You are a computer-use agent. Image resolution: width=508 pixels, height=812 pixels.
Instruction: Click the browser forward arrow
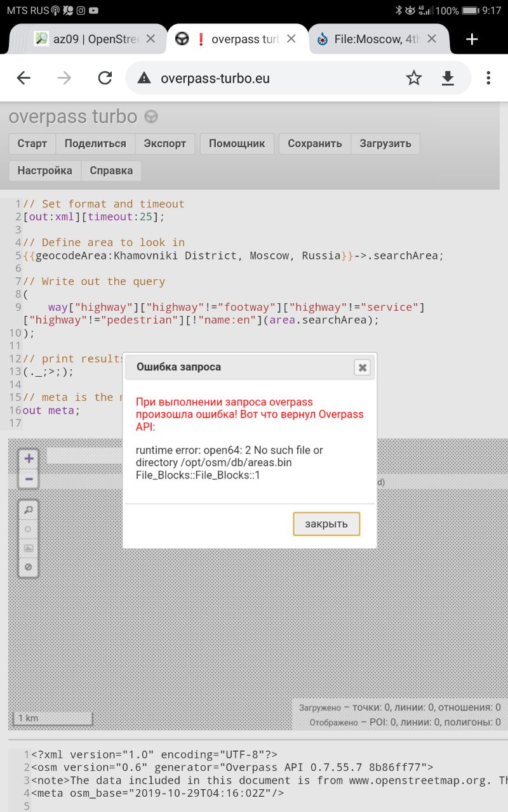pos(64,78)
